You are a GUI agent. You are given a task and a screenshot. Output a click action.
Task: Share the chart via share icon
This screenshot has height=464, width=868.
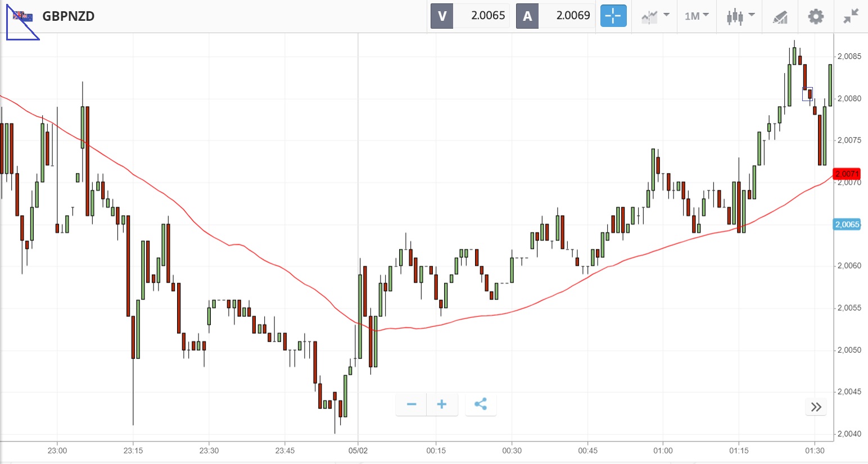(x=481, y=404)
